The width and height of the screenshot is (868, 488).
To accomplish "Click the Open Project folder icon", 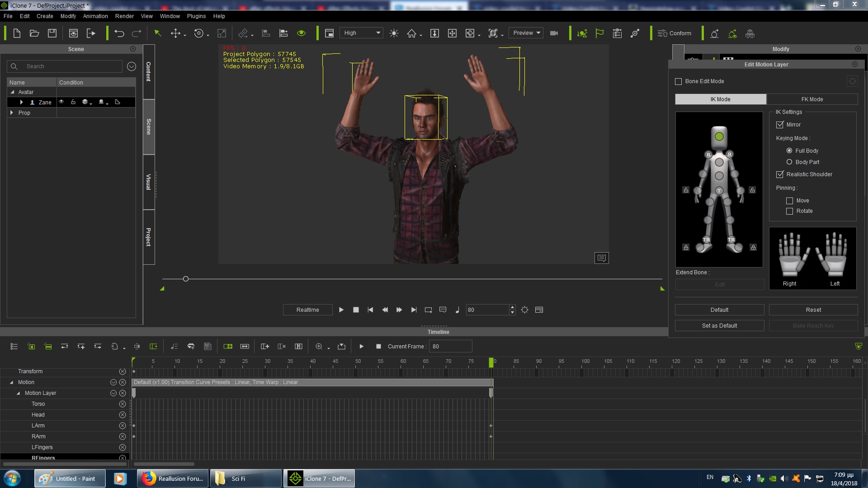I will 34,33.
